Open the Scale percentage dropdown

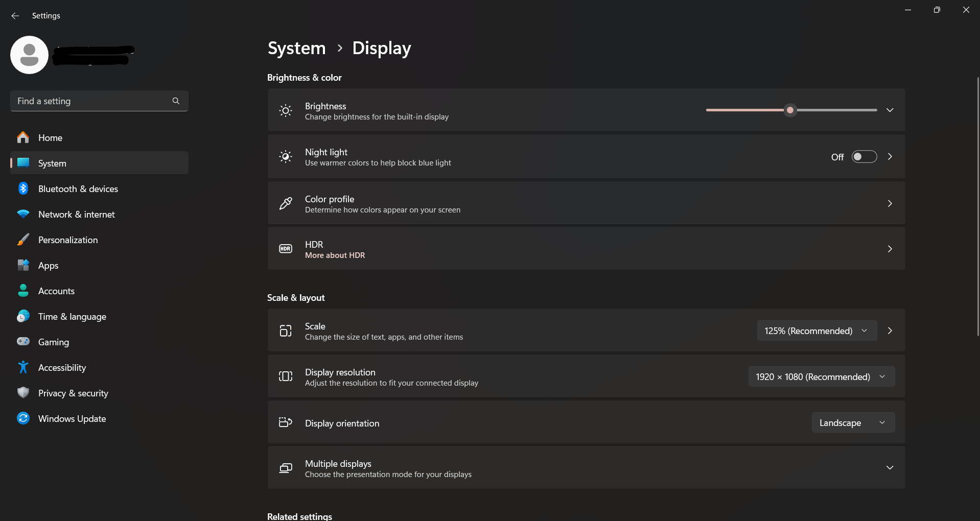[x=816, y=330]
